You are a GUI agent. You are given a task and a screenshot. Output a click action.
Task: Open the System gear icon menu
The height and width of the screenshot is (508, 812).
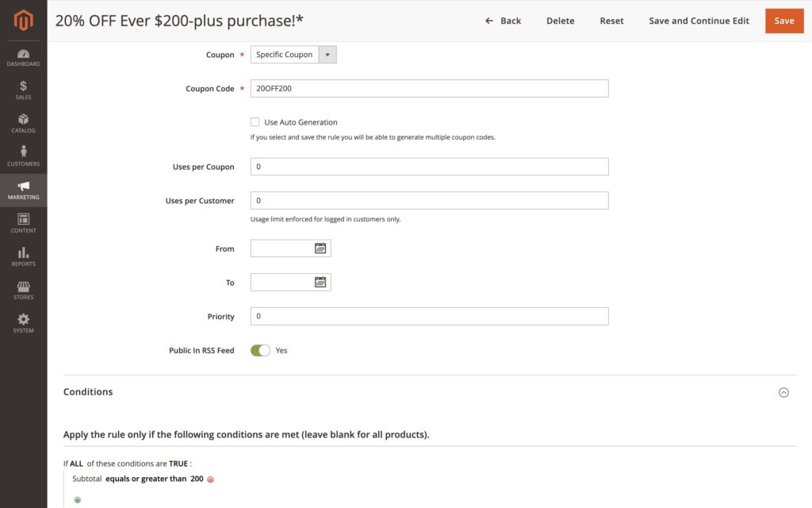point(23,324)
